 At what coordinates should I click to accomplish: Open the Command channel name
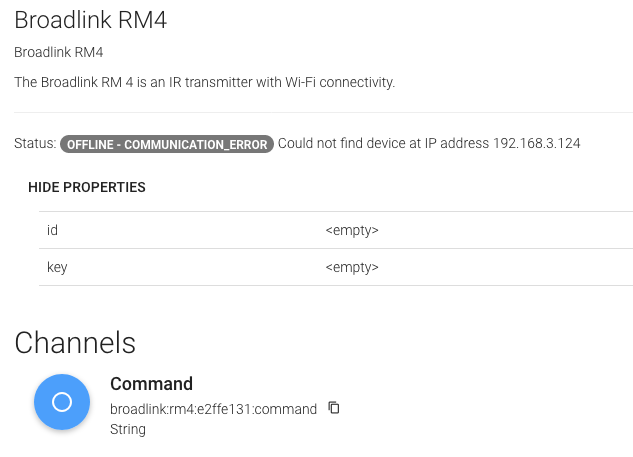(151, 384)
